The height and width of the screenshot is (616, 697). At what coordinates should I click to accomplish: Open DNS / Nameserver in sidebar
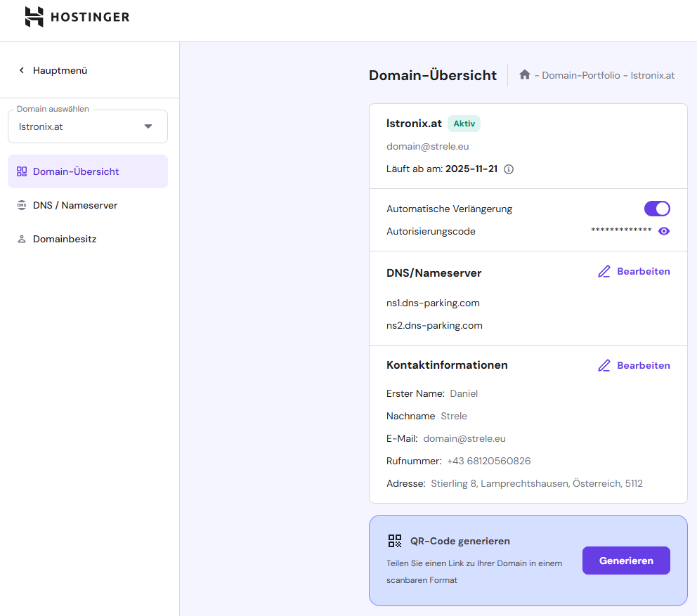pyautogui.click(x=74, y=206)
